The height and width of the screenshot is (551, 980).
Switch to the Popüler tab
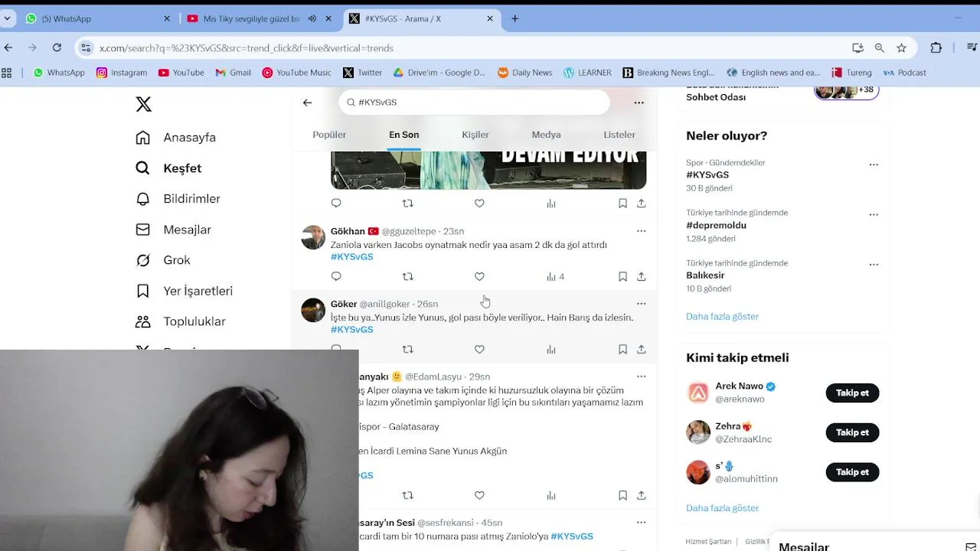[329, 135]
